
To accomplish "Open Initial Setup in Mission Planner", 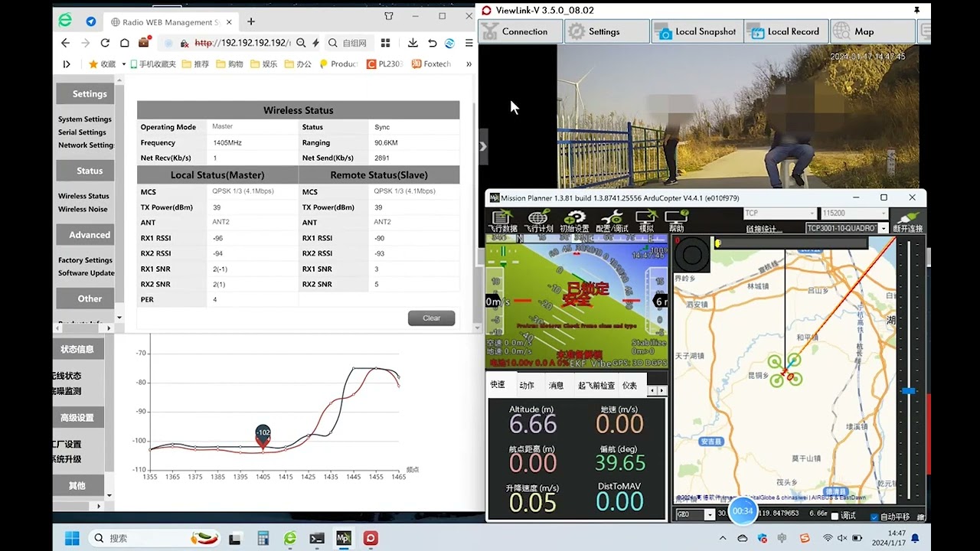I will pos(574,222).
